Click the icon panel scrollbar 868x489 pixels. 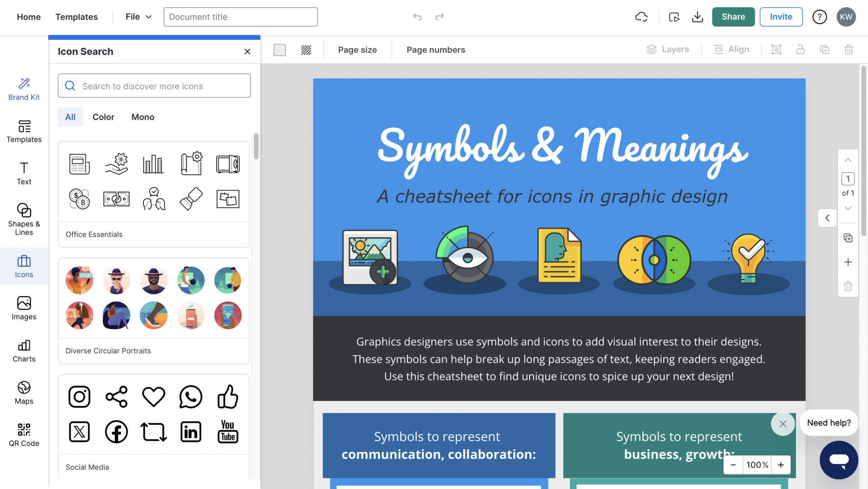256,146
